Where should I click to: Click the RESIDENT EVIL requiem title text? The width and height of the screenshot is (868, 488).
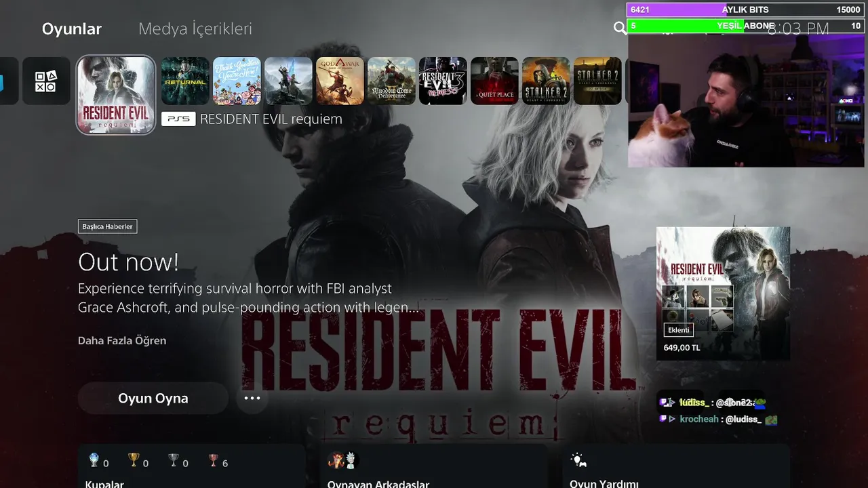271,119
